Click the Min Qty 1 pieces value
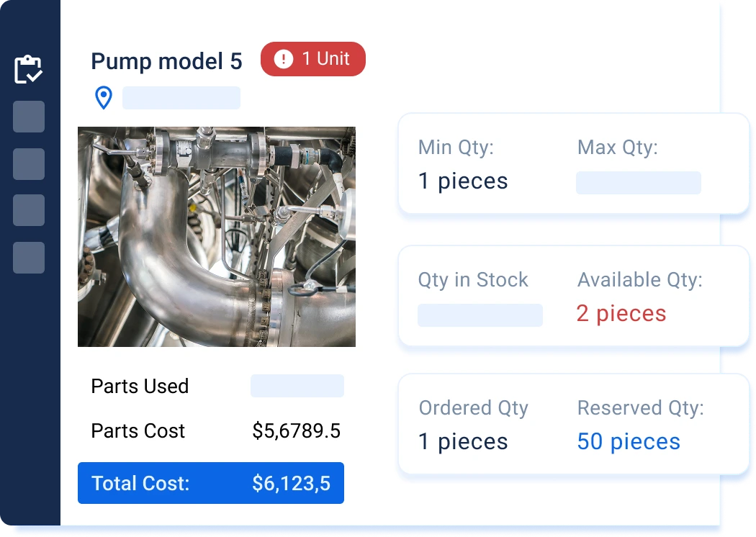756x537 pixels. click(x=463, y=181)
